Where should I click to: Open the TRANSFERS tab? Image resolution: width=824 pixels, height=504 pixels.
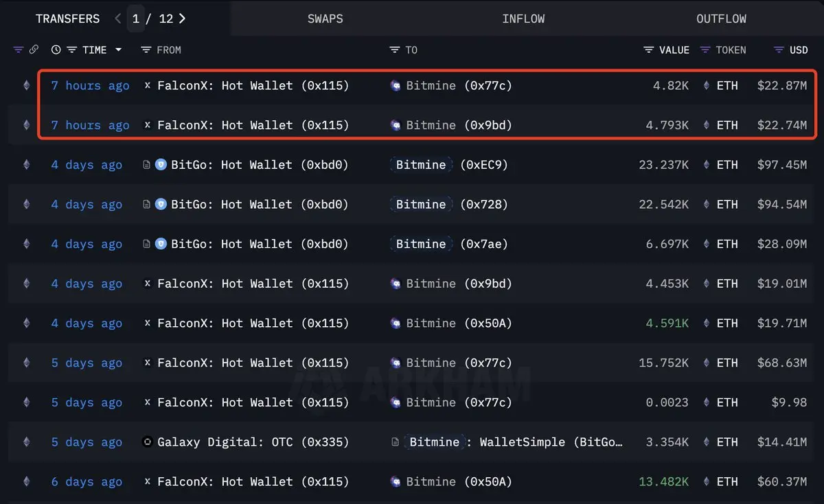click(67, 19)
